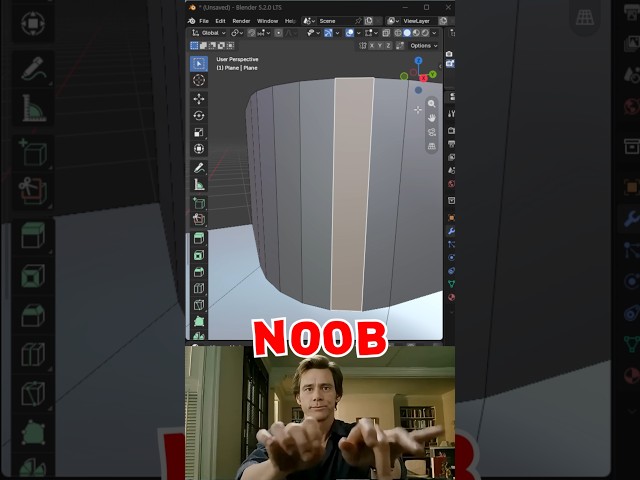Open the Window menu

click(x=267, y=21)
